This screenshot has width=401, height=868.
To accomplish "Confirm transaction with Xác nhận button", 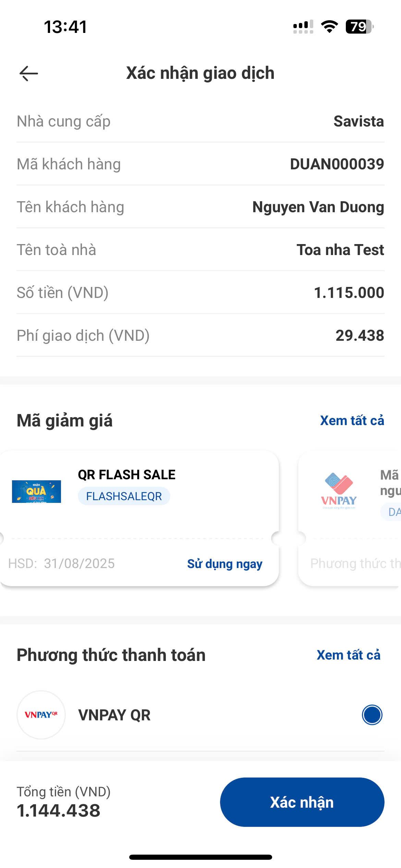I will [302, 802].
